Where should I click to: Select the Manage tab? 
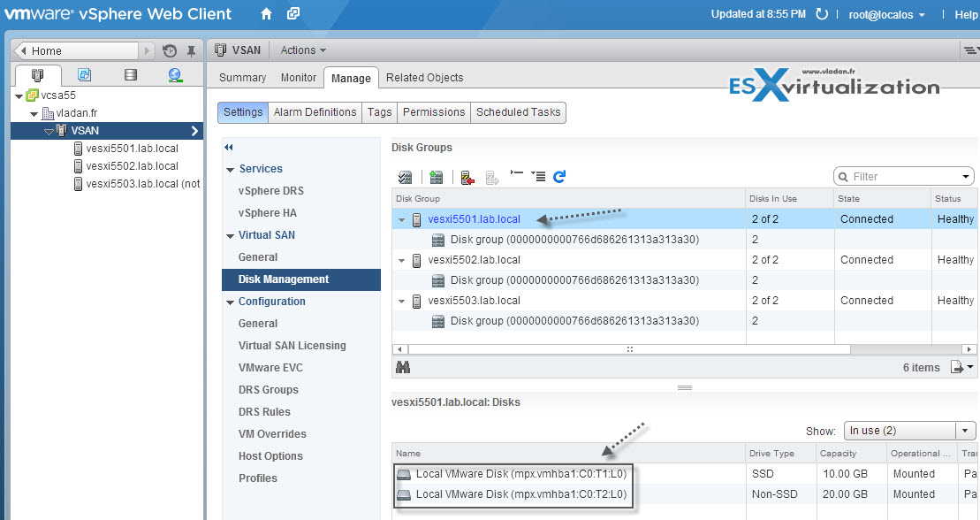coord(351,78)
